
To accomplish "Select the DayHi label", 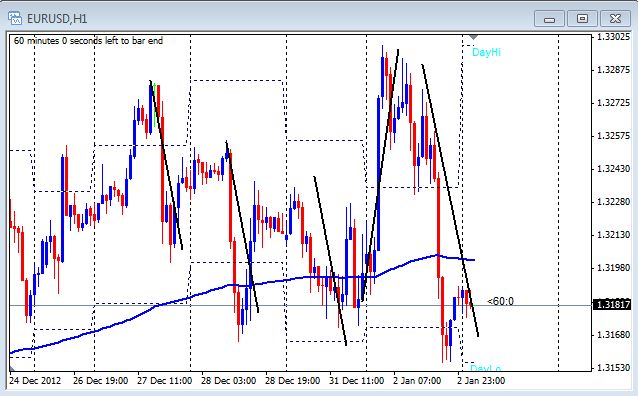I will (x=486, y=52).
